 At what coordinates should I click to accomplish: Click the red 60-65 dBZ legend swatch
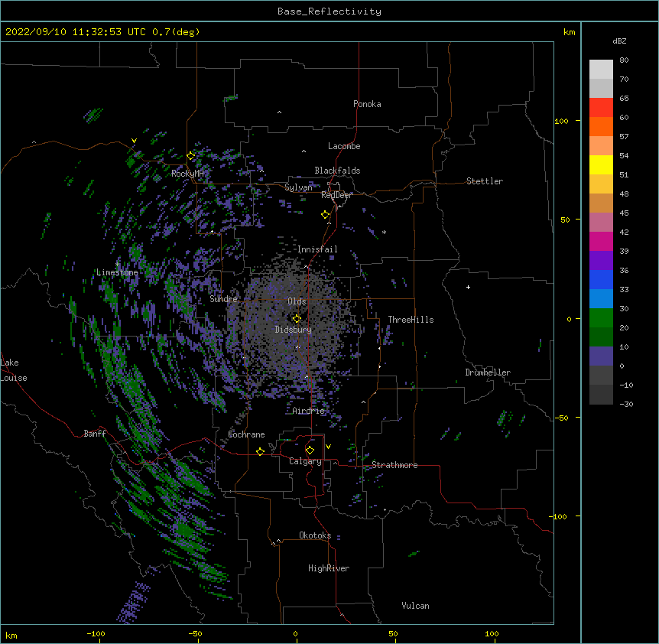(601, 108)
